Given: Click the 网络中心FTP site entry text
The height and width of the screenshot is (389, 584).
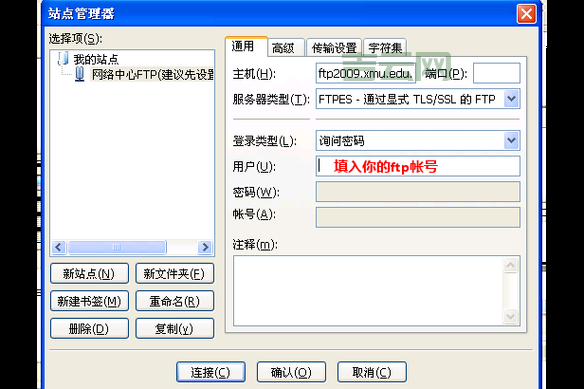Looking at the screenshot, I should (x=153, y=75).
